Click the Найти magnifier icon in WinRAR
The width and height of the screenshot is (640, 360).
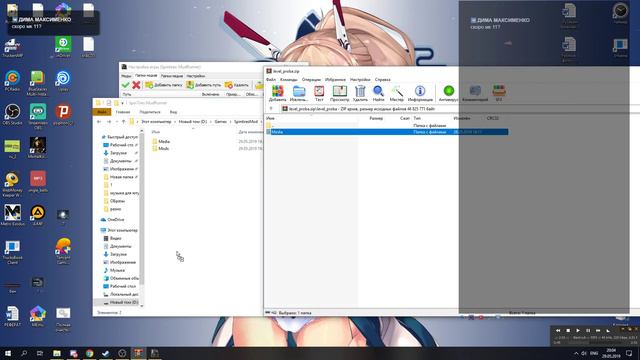378,93
